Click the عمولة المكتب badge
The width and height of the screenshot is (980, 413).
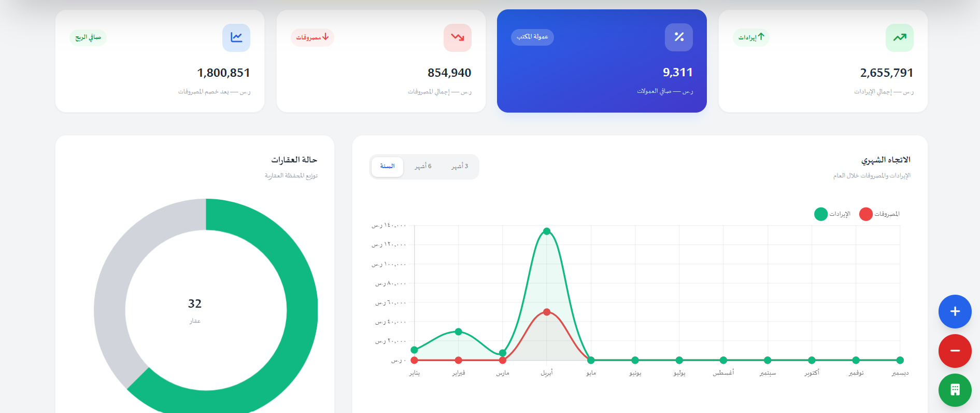(532, 37)
